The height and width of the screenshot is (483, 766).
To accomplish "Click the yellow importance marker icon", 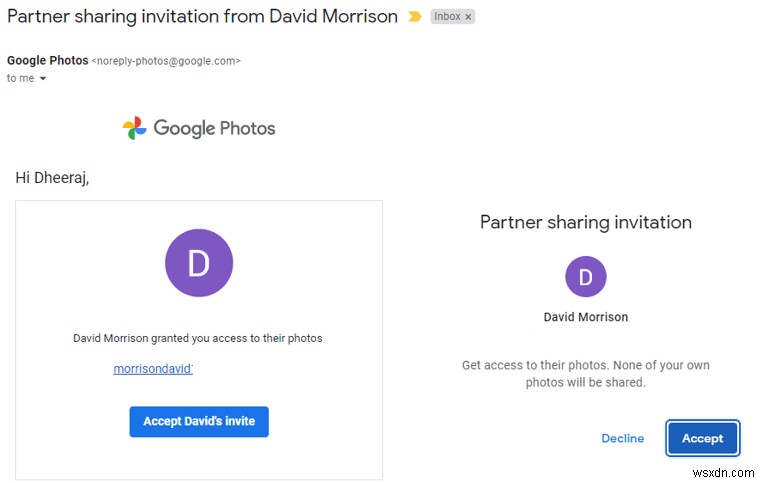I will point(414,17).
